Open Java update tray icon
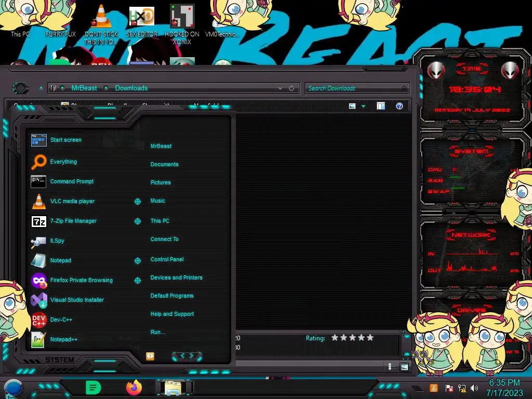The width and height of the screenshot is (532, 399). pyautogui.click(x=433, y=388)
